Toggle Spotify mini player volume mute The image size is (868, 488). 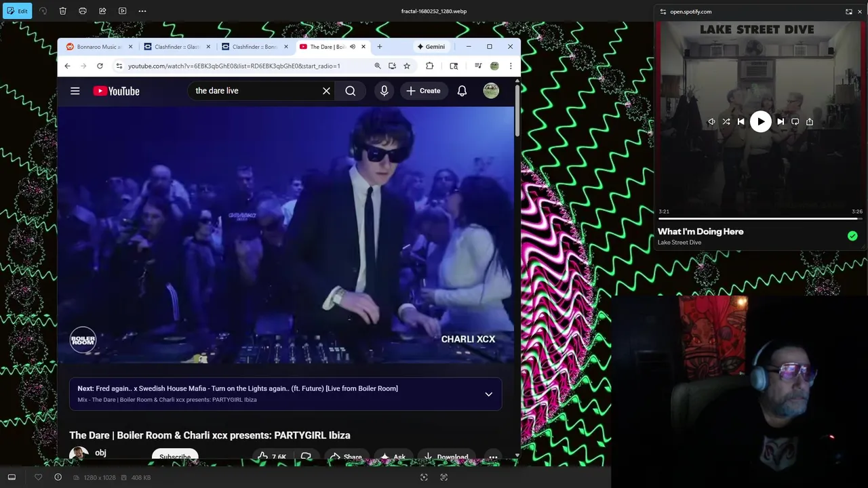pos(711,122)
